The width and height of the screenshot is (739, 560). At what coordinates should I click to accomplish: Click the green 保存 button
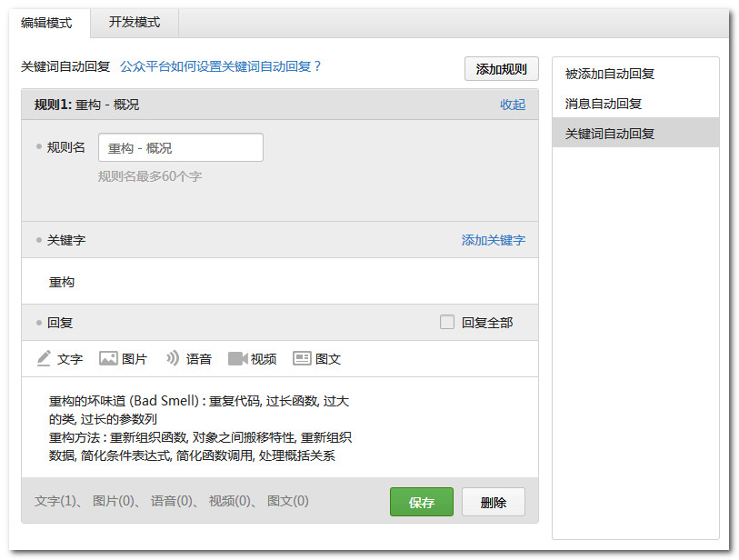click(x=422, y=502)
